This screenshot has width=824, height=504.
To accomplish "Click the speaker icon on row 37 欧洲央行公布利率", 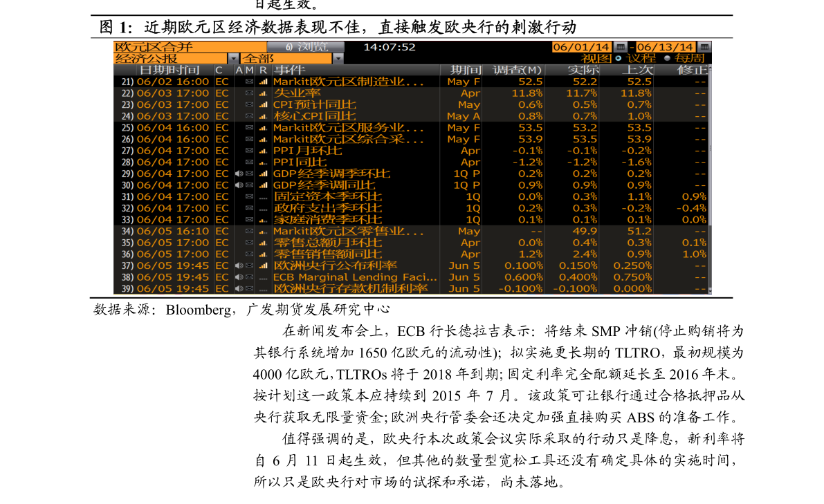I will point(239,265).
